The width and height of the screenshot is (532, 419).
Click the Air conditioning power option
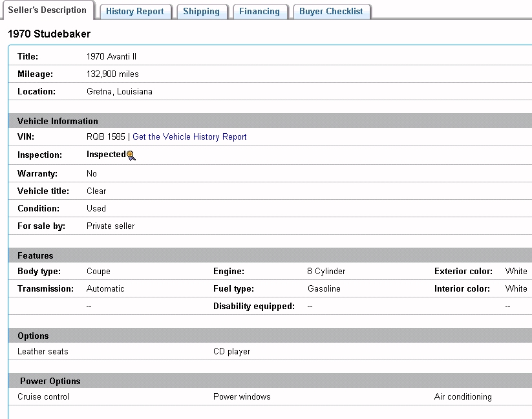click(463, 397)
